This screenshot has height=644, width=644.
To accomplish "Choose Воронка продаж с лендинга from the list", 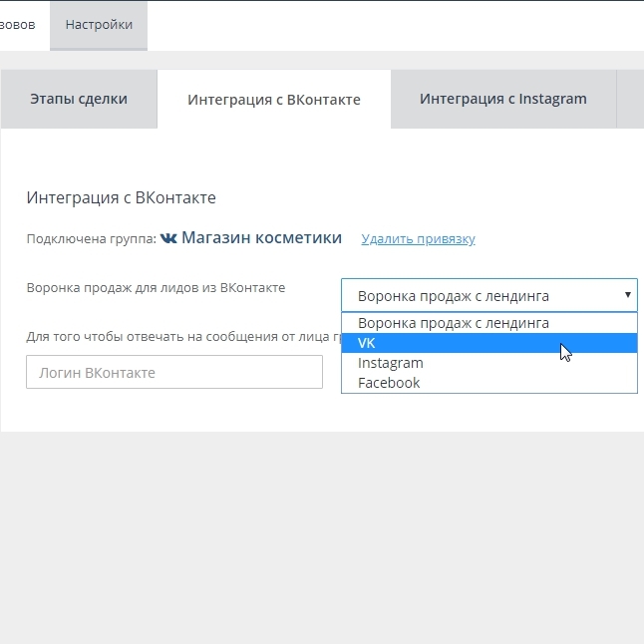I will pyautogui.click(x=489, y=323).
